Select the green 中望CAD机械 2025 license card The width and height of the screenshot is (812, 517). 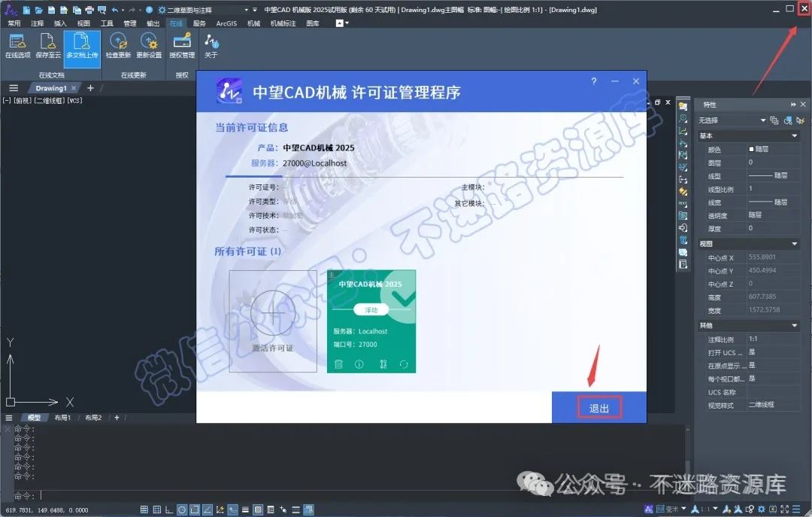coord(371,321)
